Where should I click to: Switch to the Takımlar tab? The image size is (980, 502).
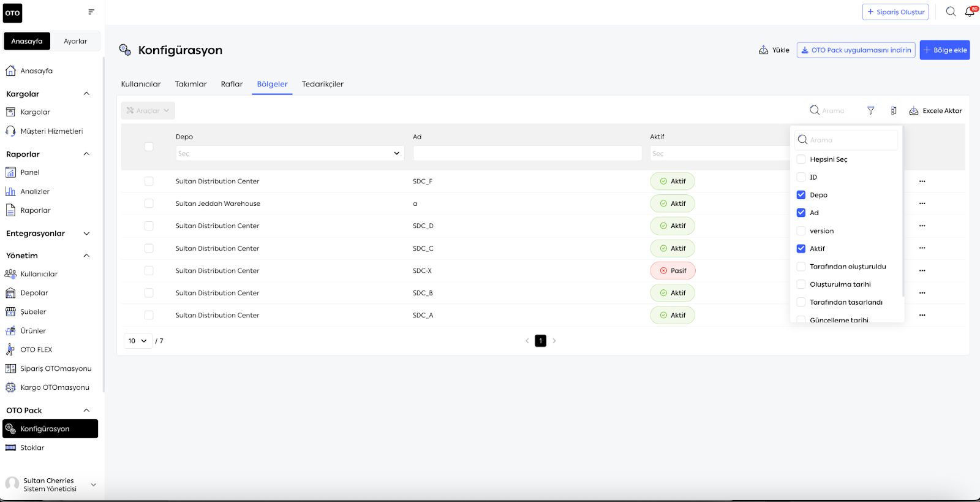pos(191,84)
